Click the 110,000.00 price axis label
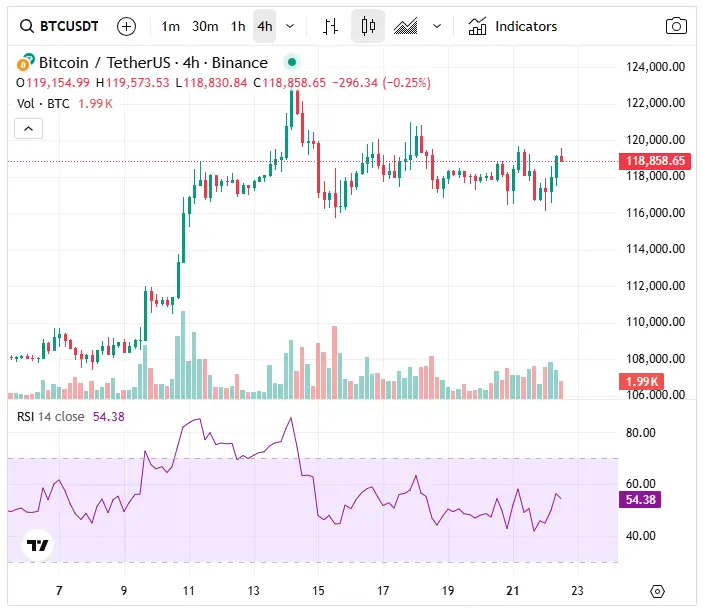 [x=655, y=322]
